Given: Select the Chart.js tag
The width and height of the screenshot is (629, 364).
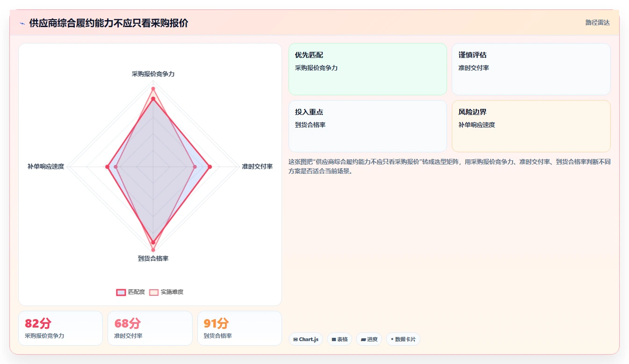Looking at the screenshot, I should pos(306,339).
